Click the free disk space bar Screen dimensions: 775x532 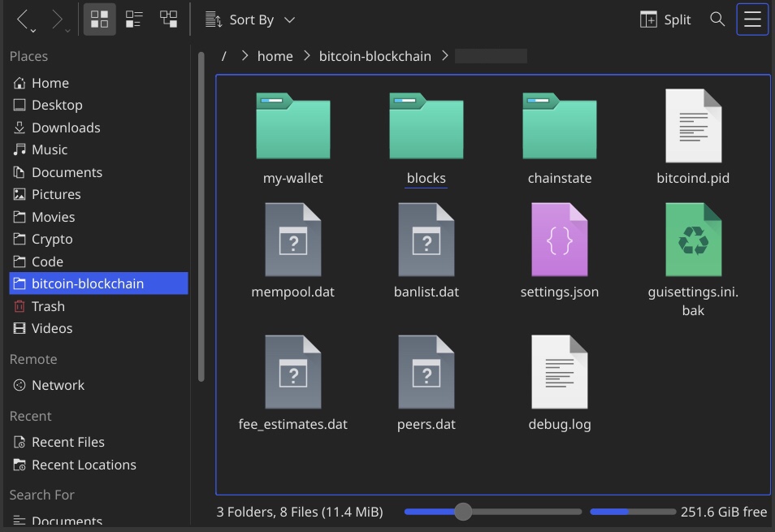[633, 512]
